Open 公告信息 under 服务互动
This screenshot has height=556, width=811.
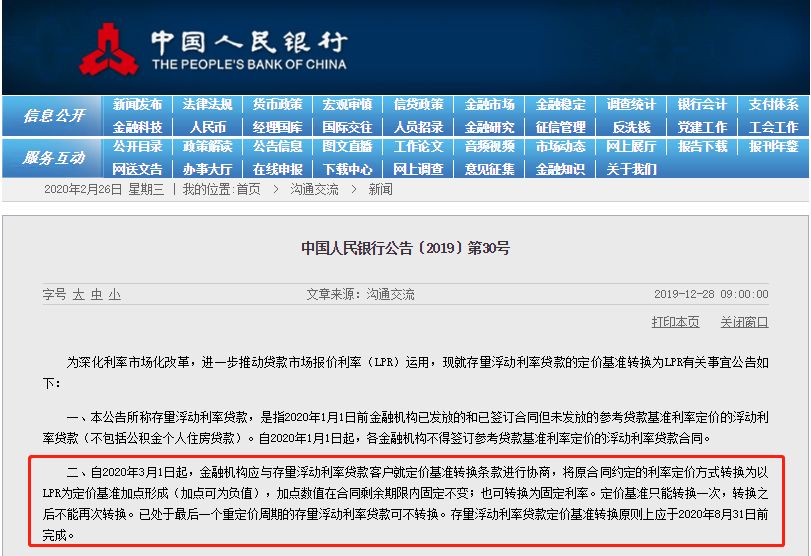click(277, 147)
